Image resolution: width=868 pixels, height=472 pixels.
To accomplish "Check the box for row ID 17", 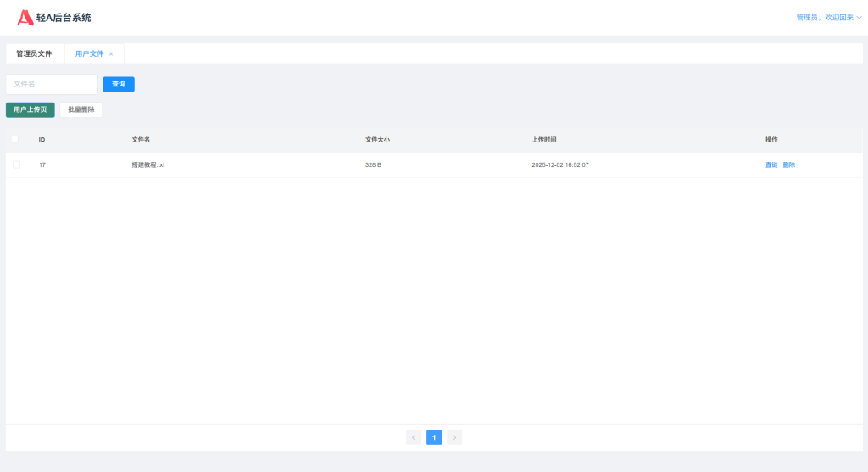I will [16, 164].
